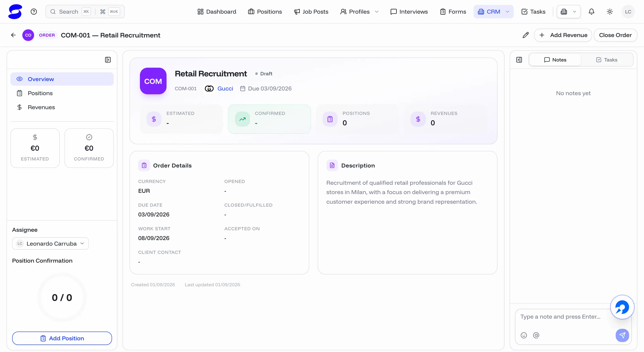Viewport: 644px width, 352px height.
Task: Select Overview in the sidebar
Action: point(62,79)
